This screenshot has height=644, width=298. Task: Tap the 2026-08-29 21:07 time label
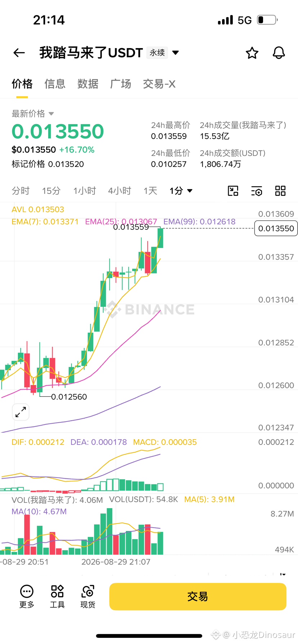tap(116, 562)
